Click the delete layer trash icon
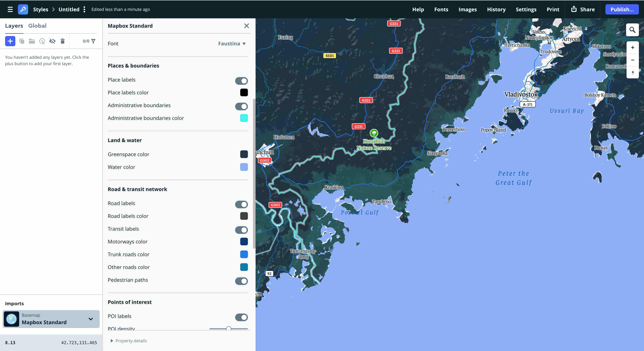644x351 pixels. click(63, 41)
